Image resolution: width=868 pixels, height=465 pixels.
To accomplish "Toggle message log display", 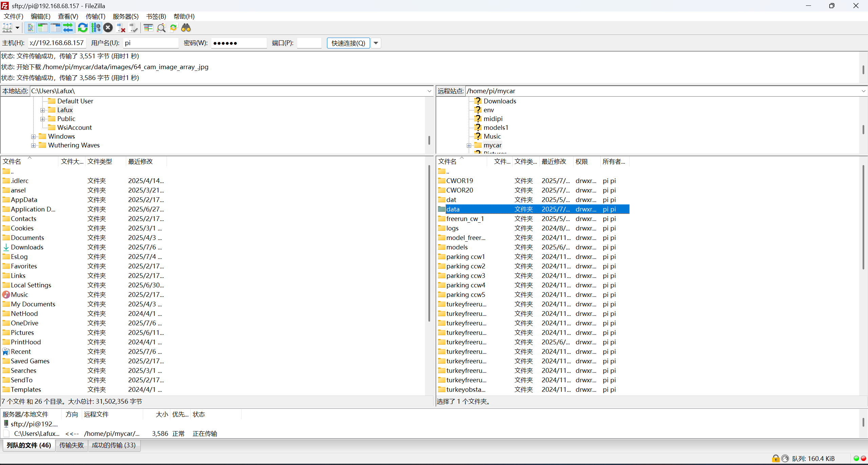I will (30, 28).
